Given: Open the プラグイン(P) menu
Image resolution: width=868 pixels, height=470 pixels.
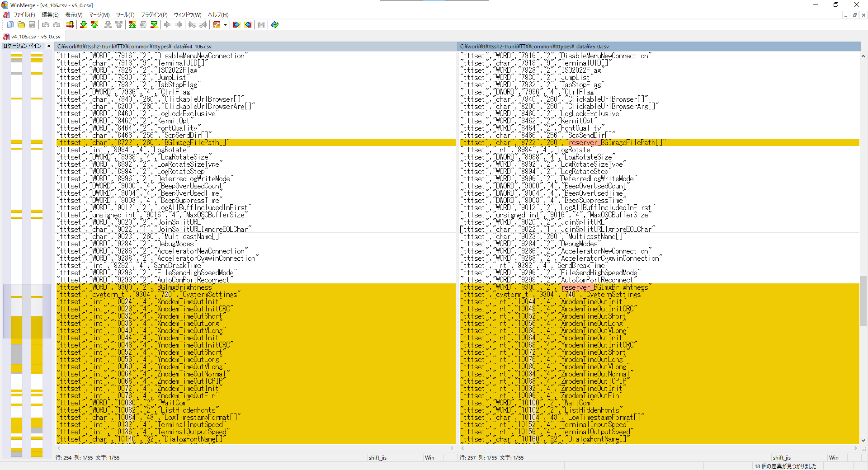Looking at the screenshot, I should pos(154,15).
